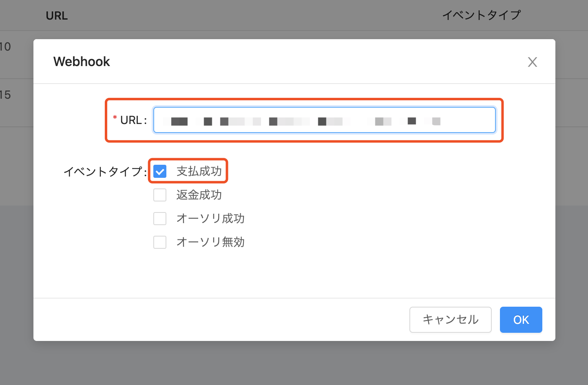Close the Webhook dialog with the X icon

[x=532, y=62]
